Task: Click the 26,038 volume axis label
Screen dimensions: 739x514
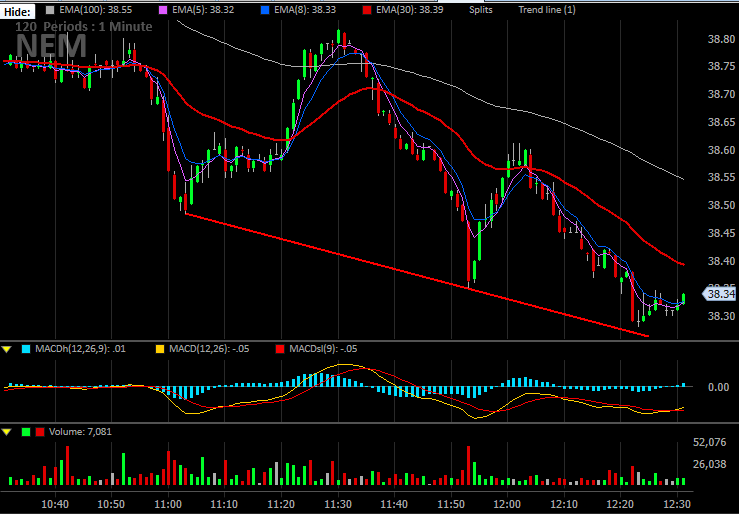Action: pos(709,465)
